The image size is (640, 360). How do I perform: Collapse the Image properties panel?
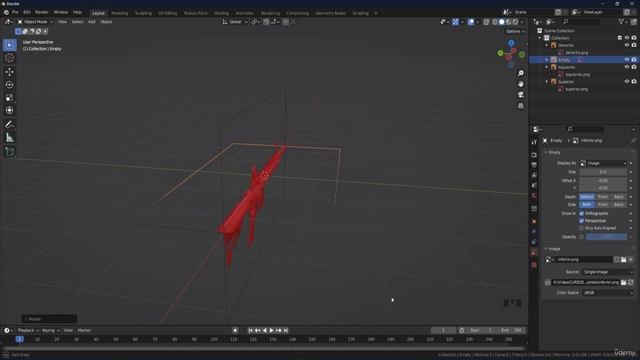click(x=546, y=249)
